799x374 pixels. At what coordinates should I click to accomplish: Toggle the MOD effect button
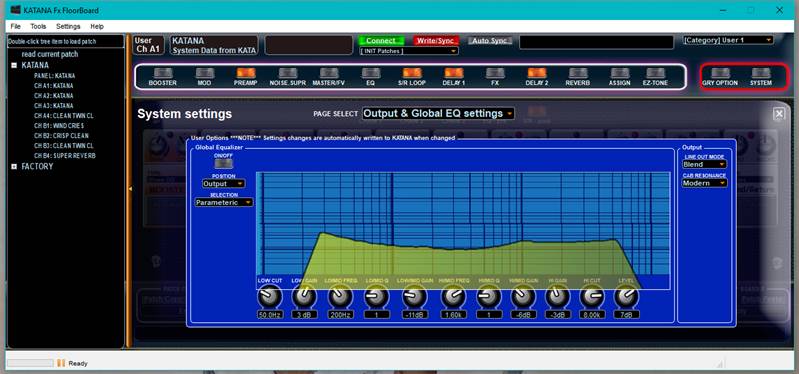click(x=205, y=73)
